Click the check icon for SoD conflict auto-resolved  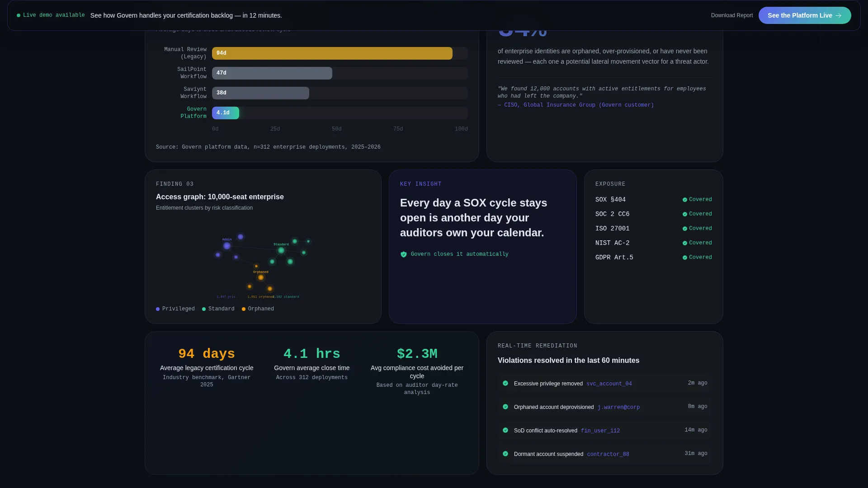(x=505, y=430)
